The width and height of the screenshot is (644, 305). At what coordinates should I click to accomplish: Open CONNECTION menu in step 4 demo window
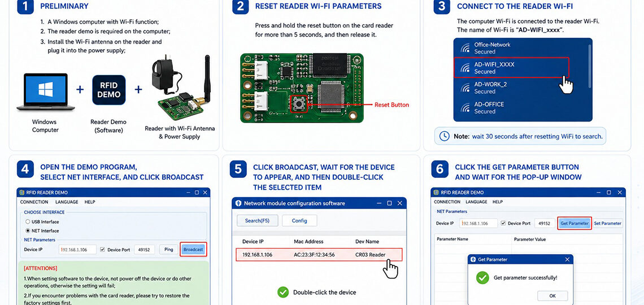tap(34, 202)
